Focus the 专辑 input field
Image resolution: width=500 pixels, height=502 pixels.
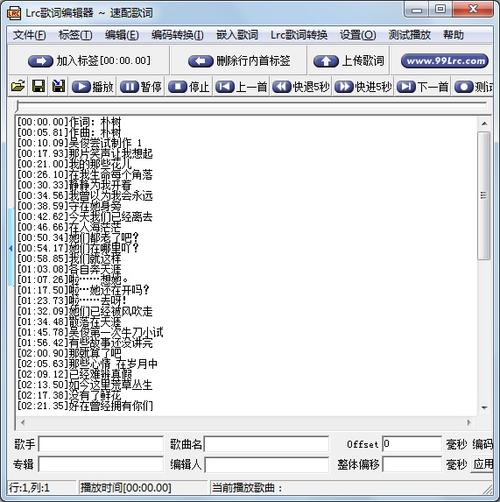101,464
